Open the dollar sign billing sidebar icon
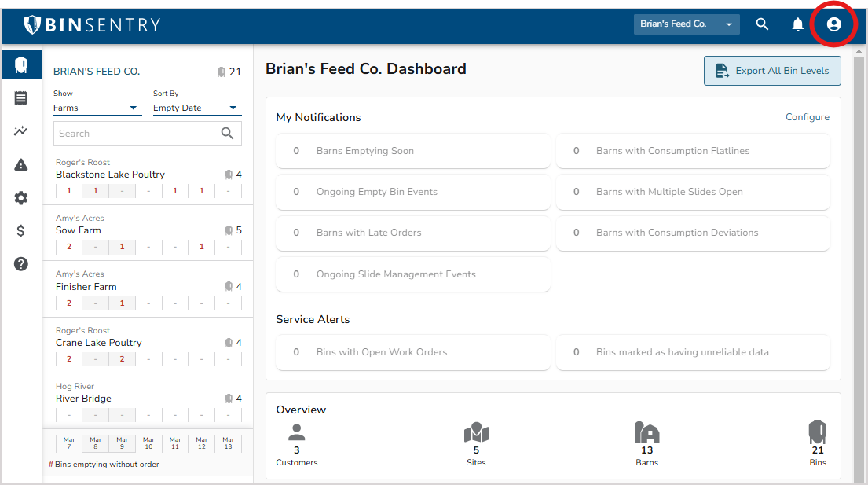868x485 pixels. coord(21,231)
